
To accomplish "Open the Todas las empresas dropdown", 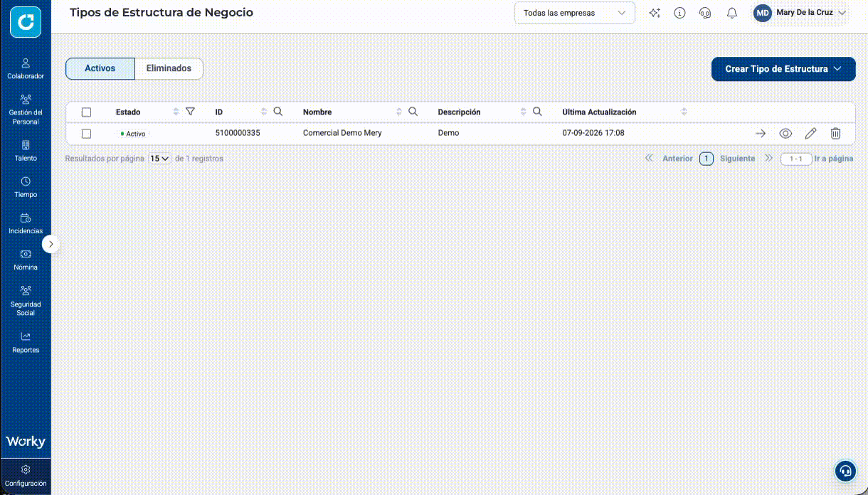I will tap(575, 13).
